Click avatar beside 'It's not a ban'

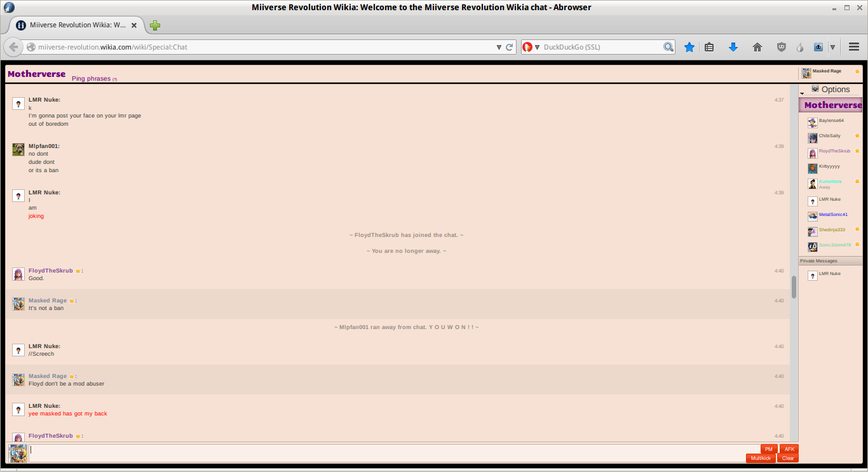pyautogui.click(x=18, y=304)
